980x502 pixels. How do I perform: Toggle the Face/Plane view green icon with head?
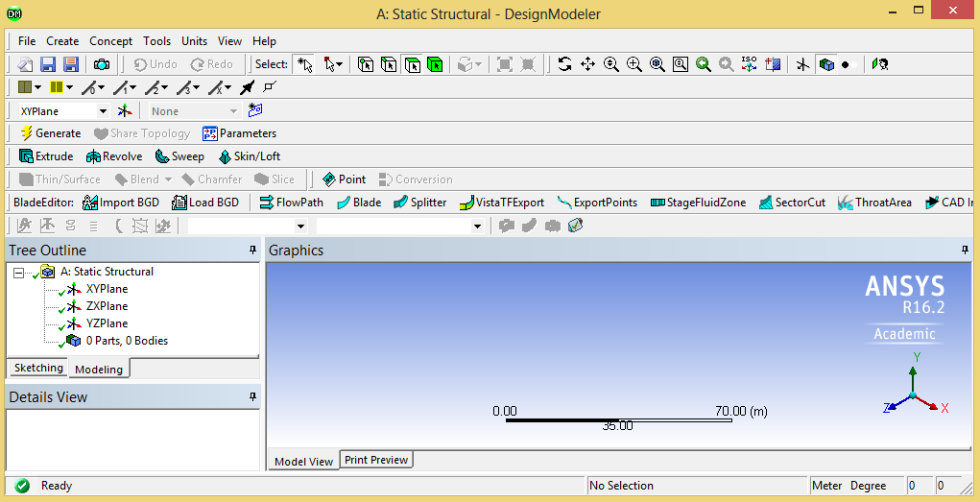(x=880, y=64)
